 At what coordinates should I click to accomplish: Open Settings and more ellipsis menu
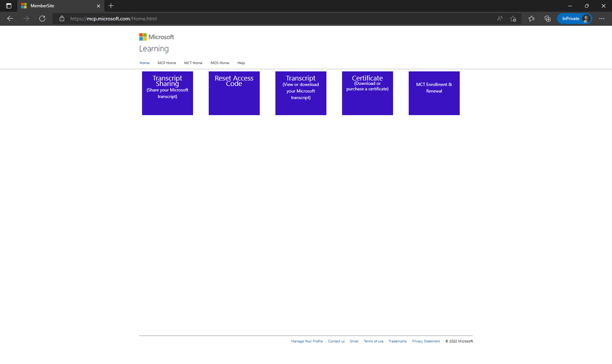(x=602, y=19)
